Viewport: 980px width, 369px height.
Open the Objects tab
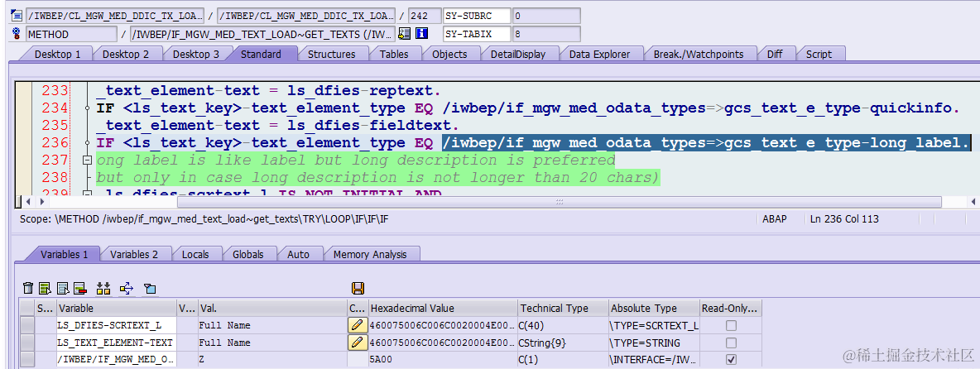(449, 55)
